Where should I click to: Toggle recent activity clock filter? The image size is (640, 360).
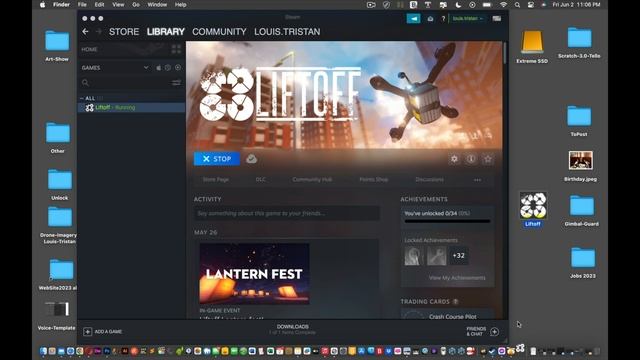tap(168, 68)
